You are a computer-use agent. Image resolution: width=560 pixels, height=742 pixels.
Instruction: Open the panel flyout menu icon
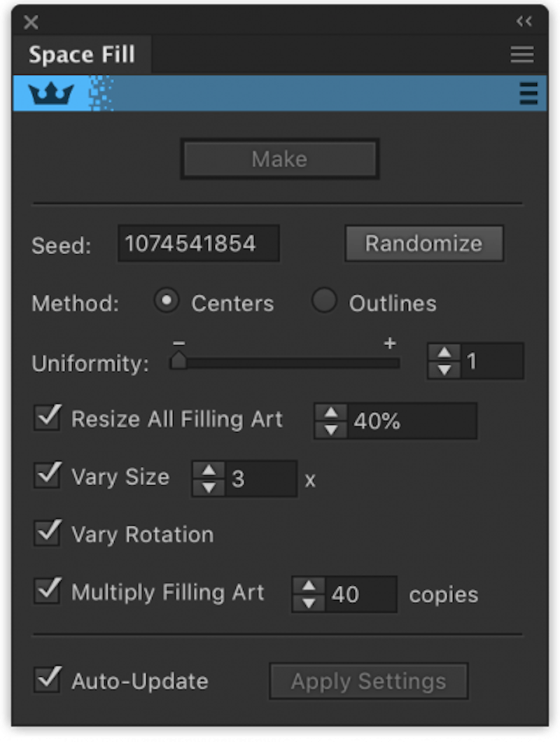point(522,55)
